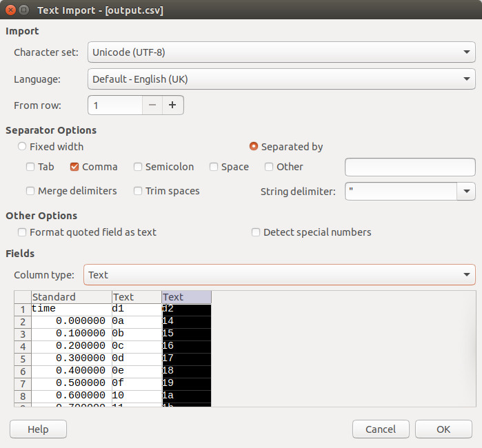
Task: Click the '0.600000' time cell
Action: [x=72, y=396]
